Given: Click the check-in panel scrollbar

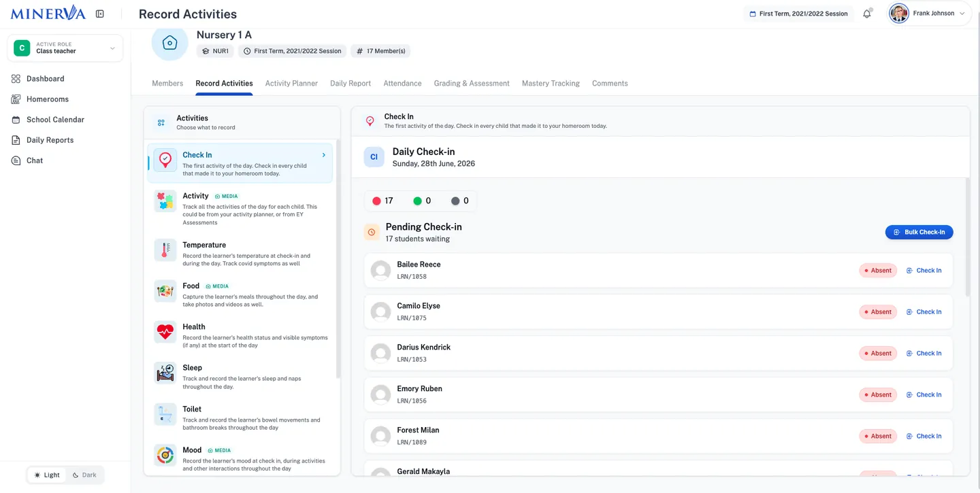Looking at the screenshot, I should tap(966, 237).
